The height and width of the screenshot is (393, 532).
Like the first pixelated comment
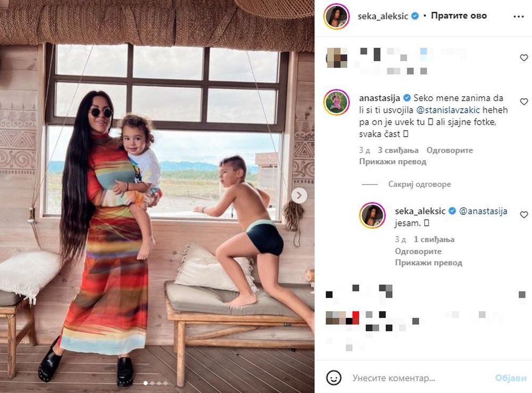tap(524, 57)
